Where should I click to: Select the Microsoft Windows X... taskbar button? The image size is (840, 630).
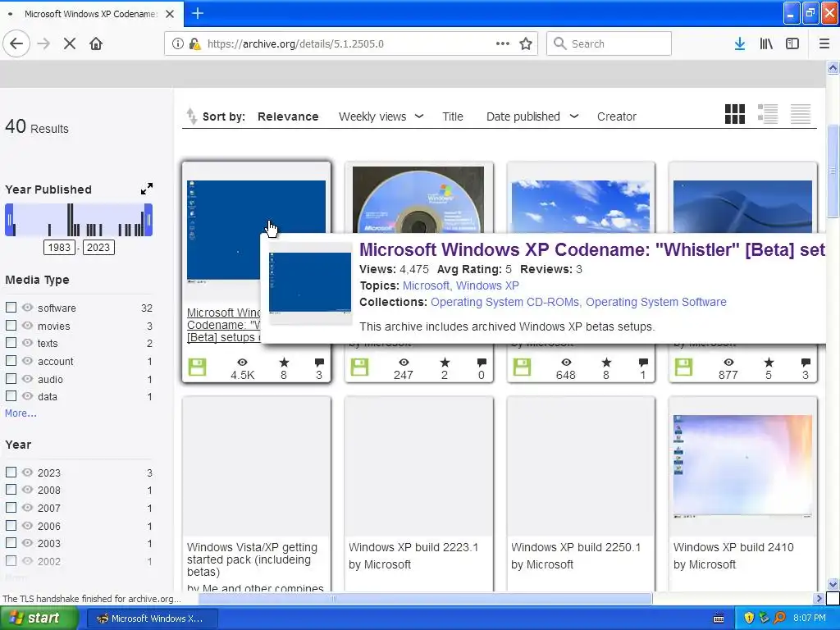(x=152, y=619)
